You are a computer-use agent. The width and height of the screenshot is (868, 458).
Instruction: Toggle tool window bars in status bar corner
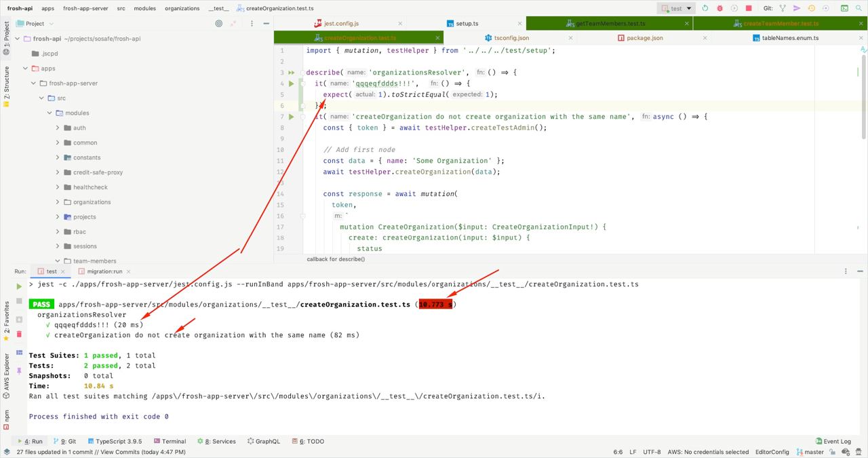tap(6, 452)
